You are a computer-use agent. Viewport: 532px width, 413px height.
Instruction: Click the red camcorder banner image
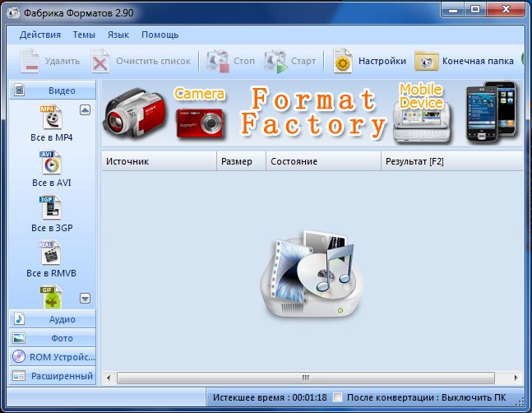pos(135,114)
